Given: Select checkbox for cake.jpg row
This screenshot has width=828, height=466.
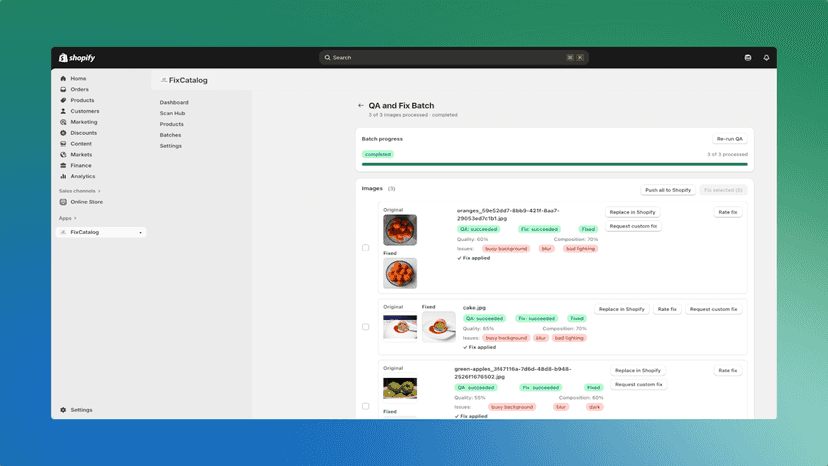Looking at the screenshot, I should [x=365, y=327].
